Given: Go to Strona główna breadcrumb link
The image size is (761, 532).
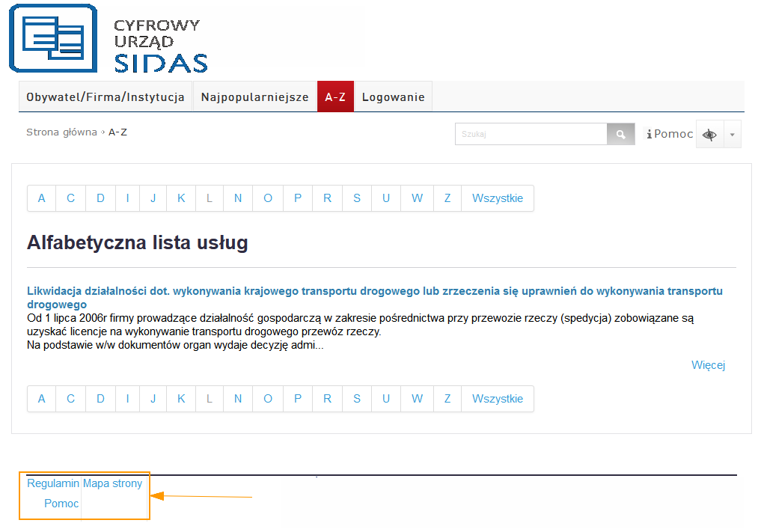Looking at the screenshot, I should pos(61,132).
